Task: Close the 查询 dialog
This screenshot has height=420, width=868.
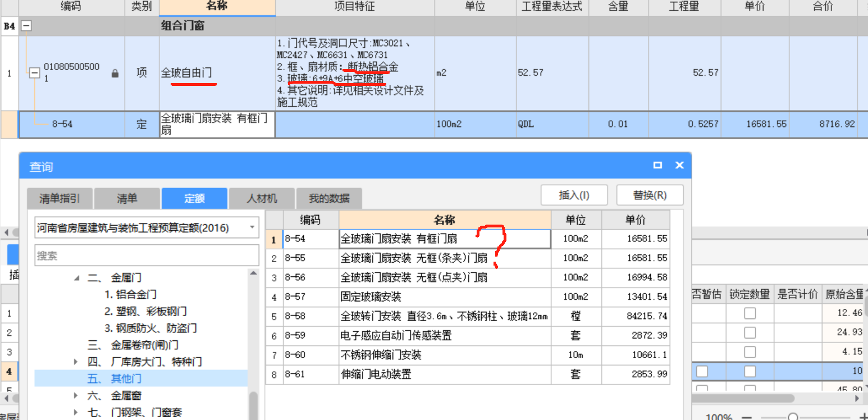Action: point(679,165)
